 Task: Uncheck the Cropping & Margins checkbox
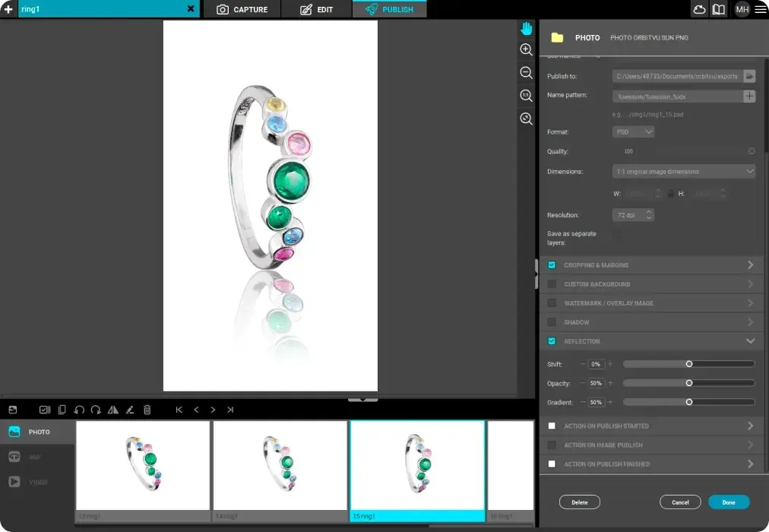(552, 265)
